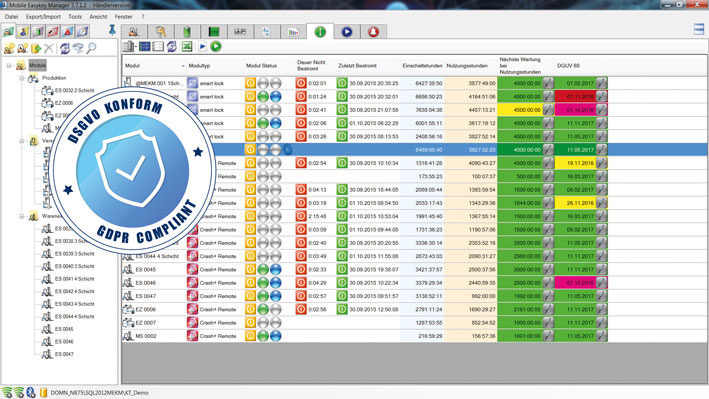Click the magnifier search icon
Screen dimensions: 709x399
pos(91,48)
